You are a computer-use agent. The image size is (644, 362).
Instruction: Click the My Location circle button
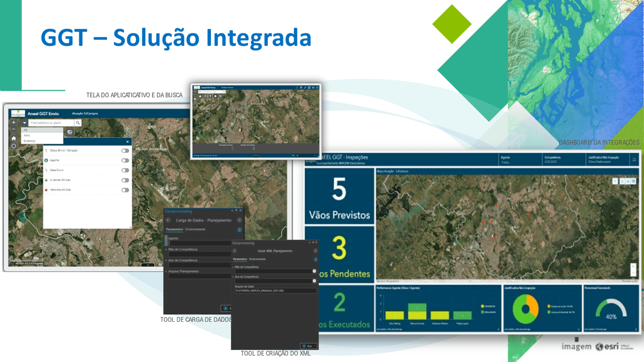14,146
